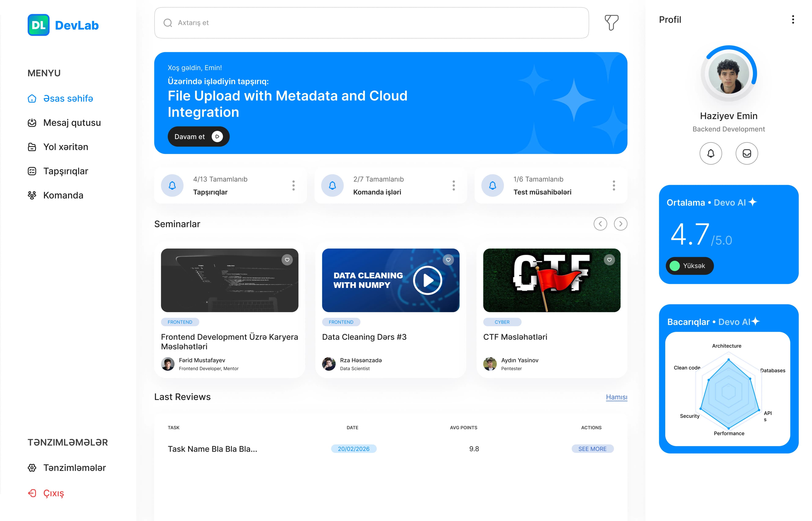Click the Hamısı link in Last Reviews
Image resolution: width=812 pixels, height=521 pixels.
(x=616, y=397)
